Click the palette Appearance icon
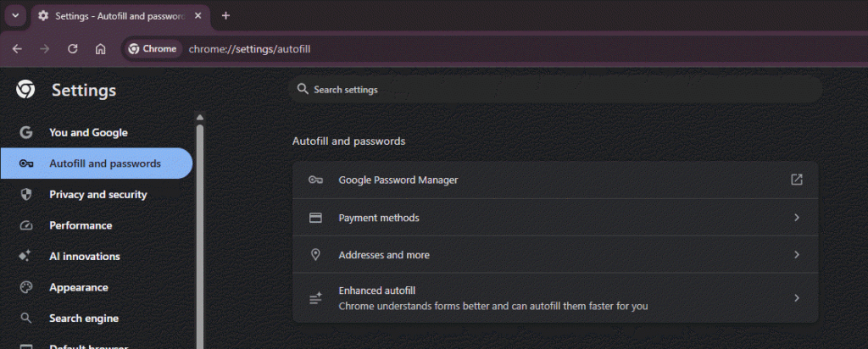 click(x=26, y=288)
